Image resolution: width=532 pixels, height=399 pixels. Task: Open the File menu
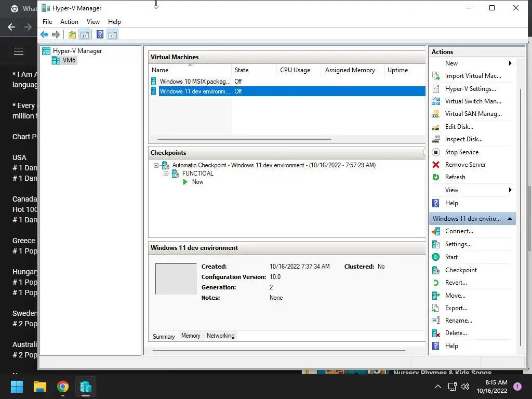pos(47,22)
